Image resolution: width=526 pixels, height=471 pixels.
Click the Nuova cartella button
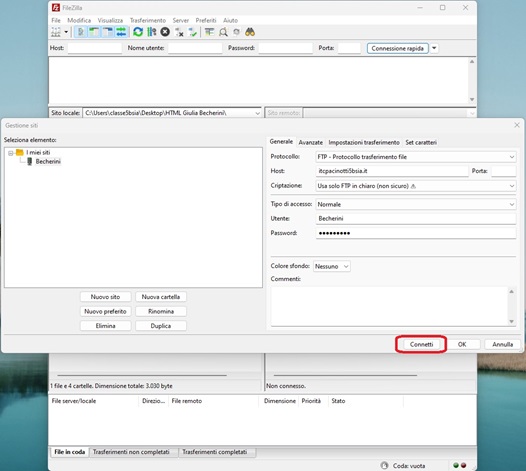click(161, 297)
